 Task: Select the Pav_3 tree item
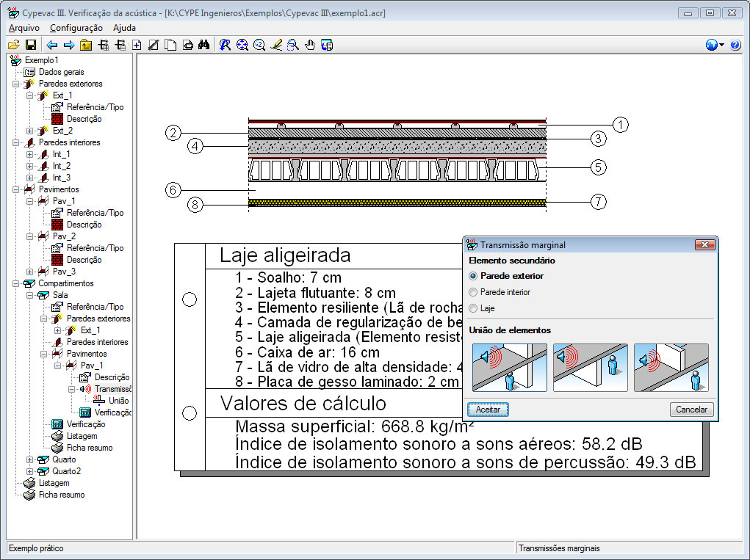(x=64, y=272)
